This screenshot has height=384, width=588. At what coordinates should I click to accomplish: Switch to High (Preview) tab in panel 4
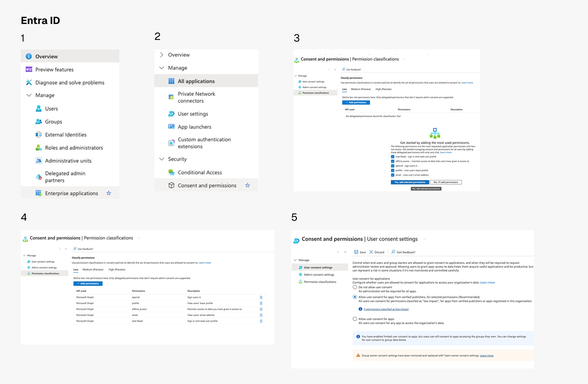[x=117, y=270]
